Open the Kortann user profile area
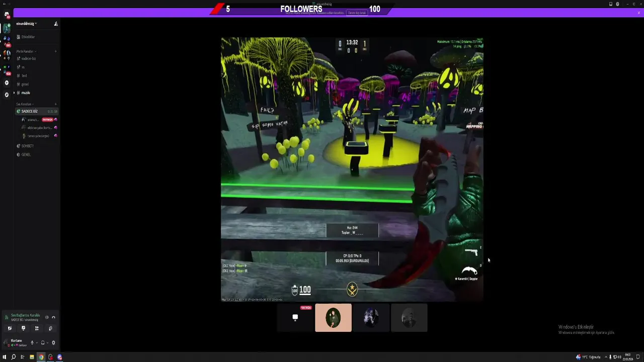Image resolution: width=644 pixels, height=362 pixels. click(15, 342)
